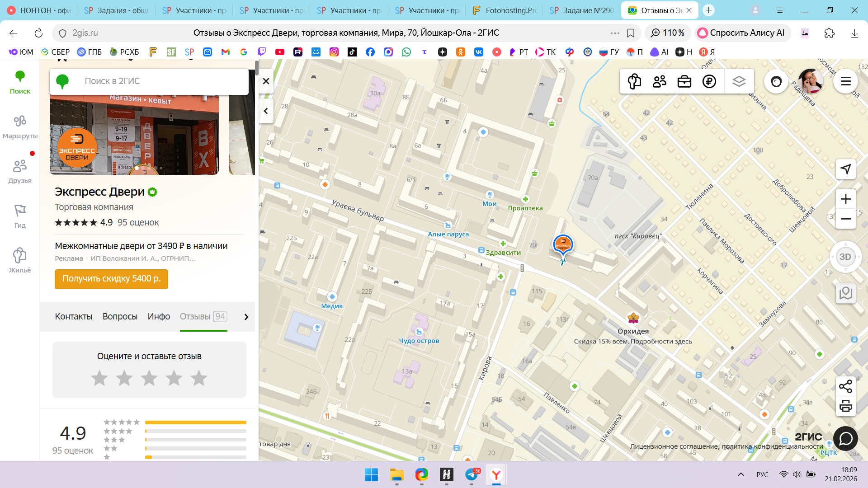868x488 pixels.
Task: Switch to the Инфо tab
Action: click(159, 317)
